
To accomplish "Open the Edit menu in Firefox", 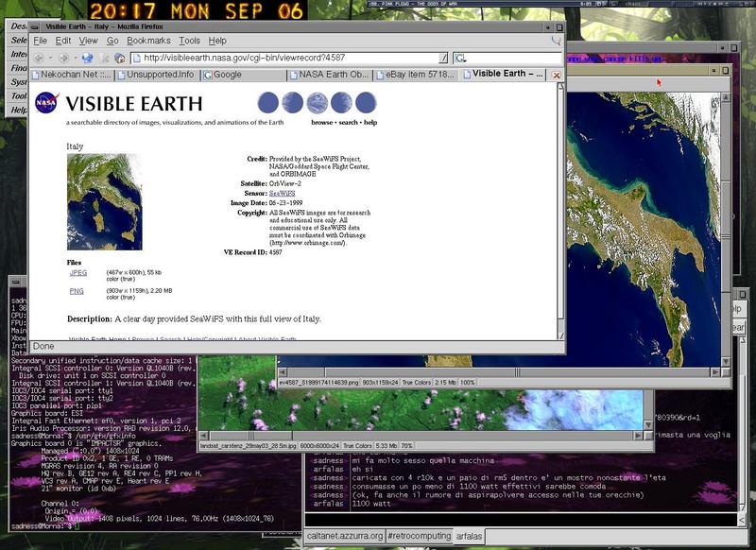I will point(63,41).
